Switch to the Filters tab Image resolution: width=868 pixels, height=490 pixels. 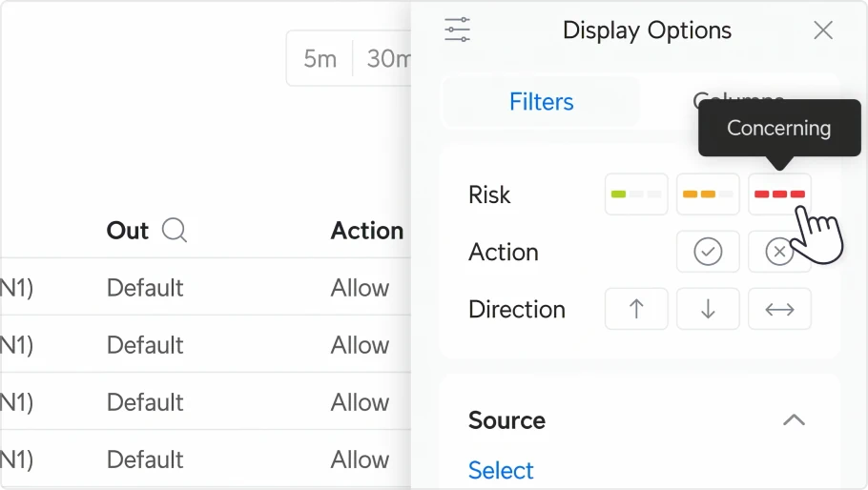pyautogui.click(x=541, y=102)
